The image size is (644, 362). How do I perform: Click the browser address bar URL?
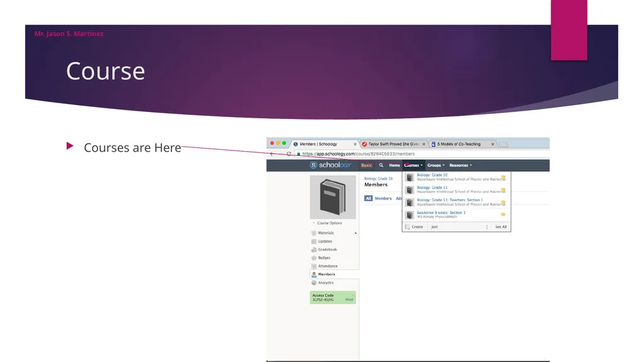pyautogui.click(x=358, y=154)
